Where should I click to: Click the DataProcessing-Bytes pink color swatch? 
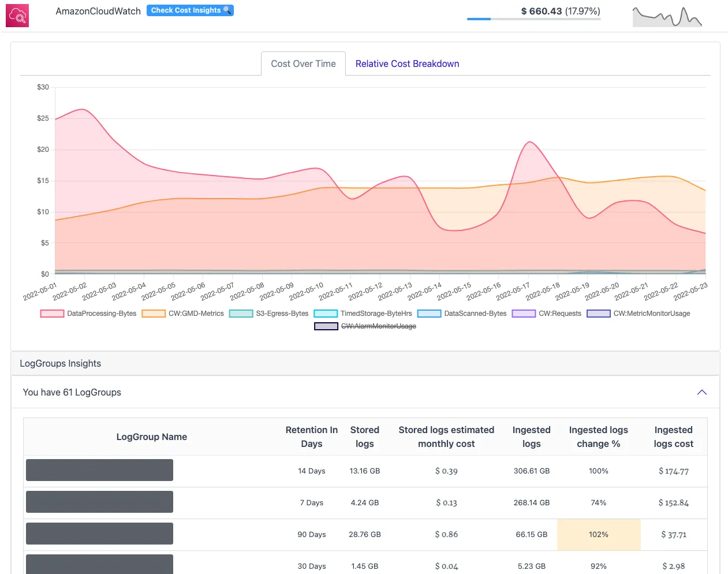[52, 314]
